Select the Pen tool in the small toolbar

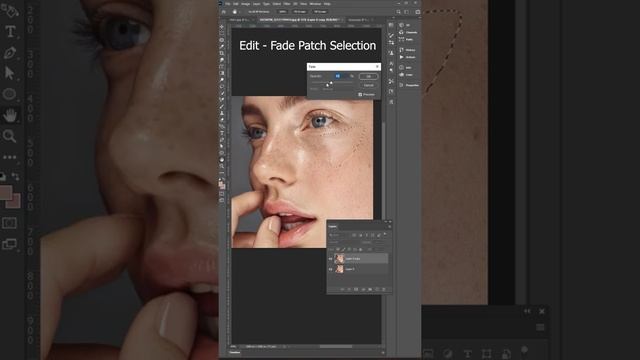[x=222, y=140]
